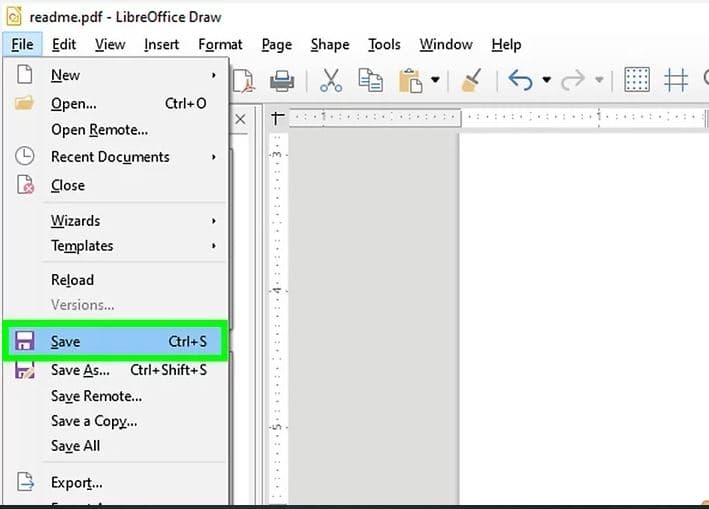
Task: Expand Recent Documents submenu
Action: (x=115, y=157)
